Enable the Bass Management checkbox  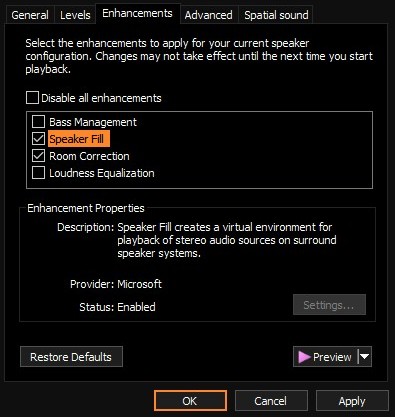click(x=38, y=122)
